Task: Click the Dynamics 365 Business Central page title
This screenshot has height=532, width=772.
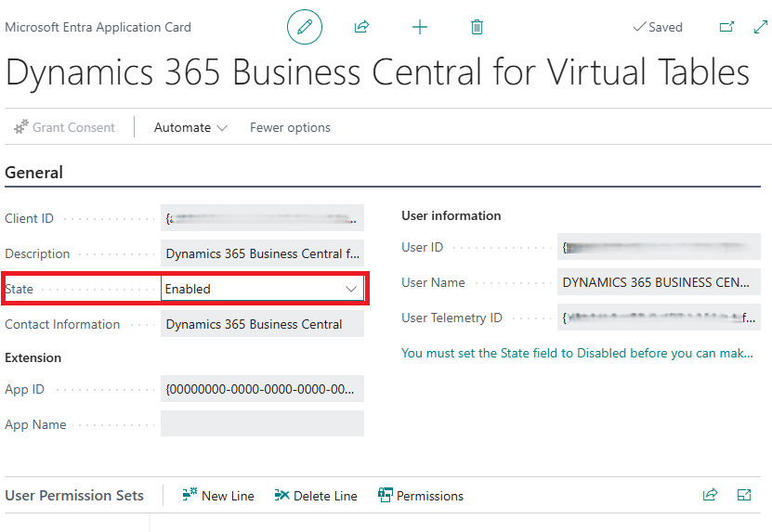Action: click(x=377, y=72)
